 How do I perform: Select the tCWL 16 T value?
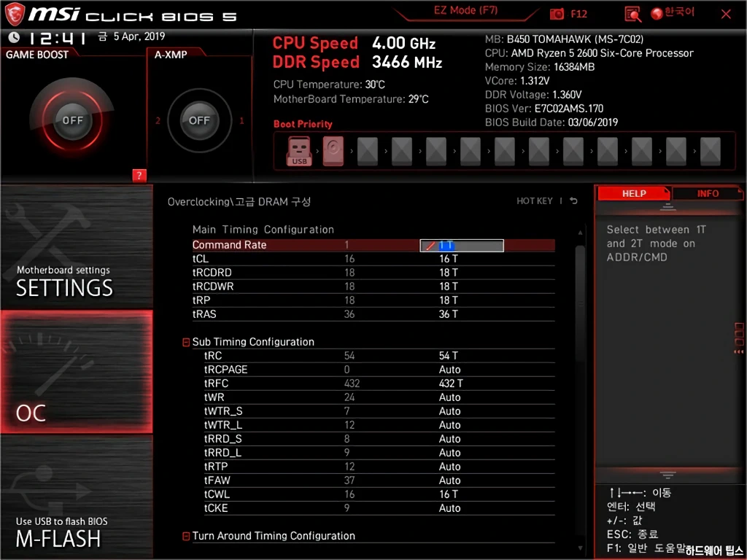[x=449, y=494]
